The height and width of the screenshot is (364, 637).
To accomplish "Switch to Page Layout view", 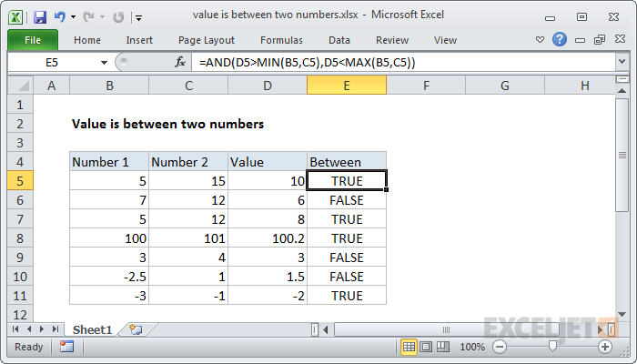I will (x=426, y=347).
